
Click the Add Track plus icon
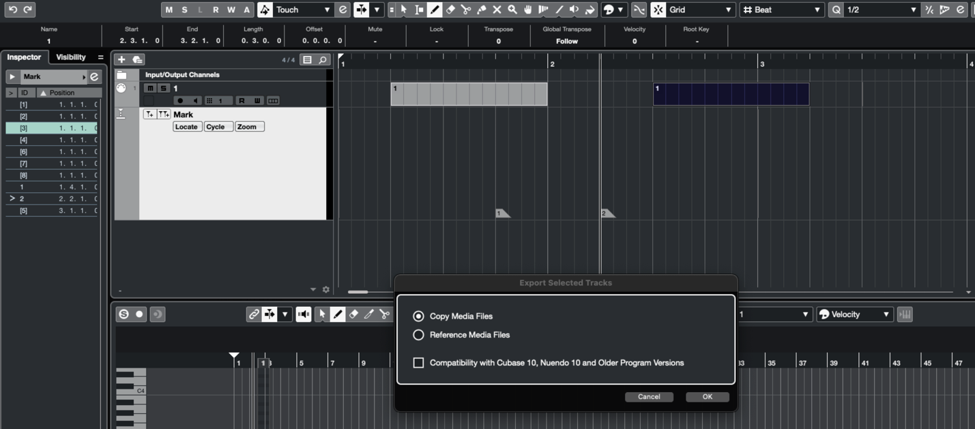coord(122,60)
